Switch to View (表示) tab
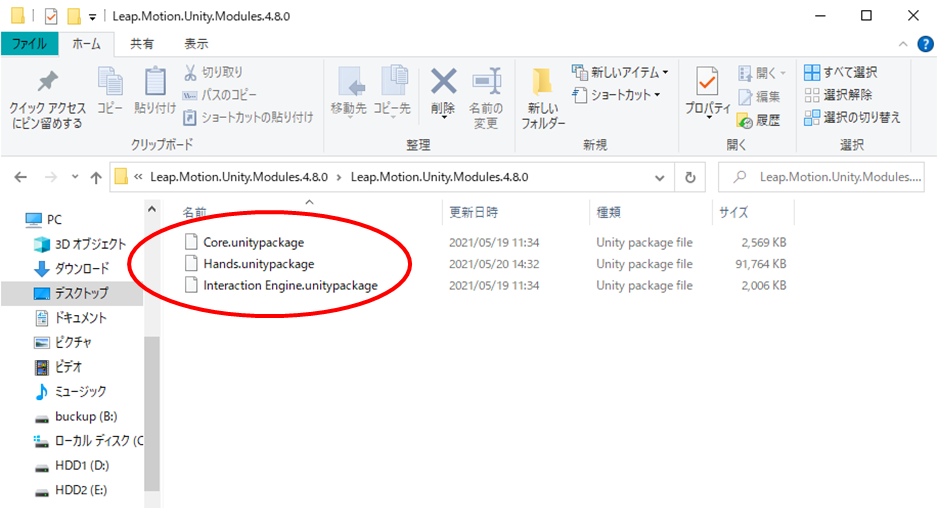This screenshot has width=938, height=508. click(x=196, y=44)
